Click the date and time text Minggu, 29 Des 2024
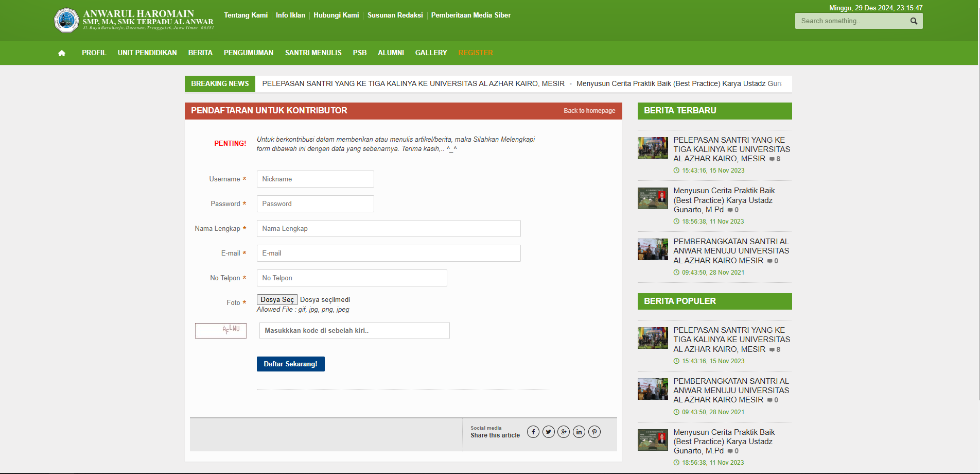Viewport: 980px width, 474px height. coord(876,8)
